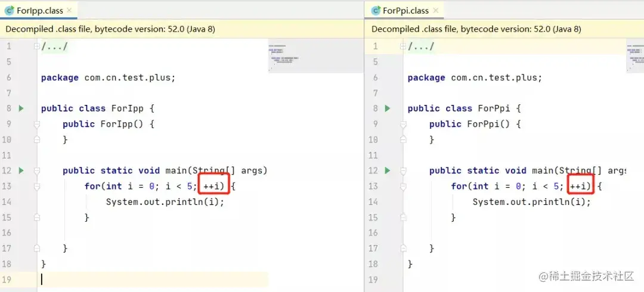Image resolution: width=644 pixels, height=292 pixels.
Task: Click the class file icon on ForIpp.class tab
Action: point(10,11)
